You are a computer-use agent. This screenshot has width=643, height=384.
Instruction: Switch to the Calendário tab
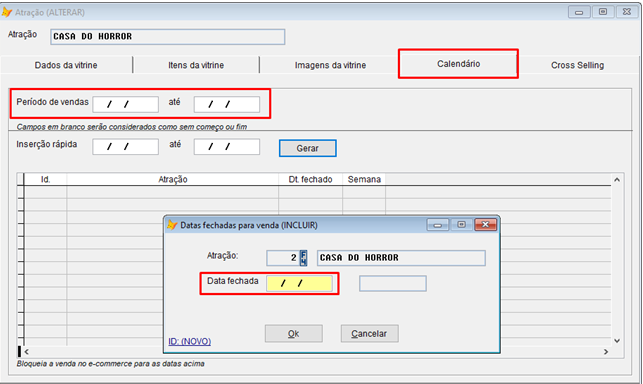(x=458, y=64)
